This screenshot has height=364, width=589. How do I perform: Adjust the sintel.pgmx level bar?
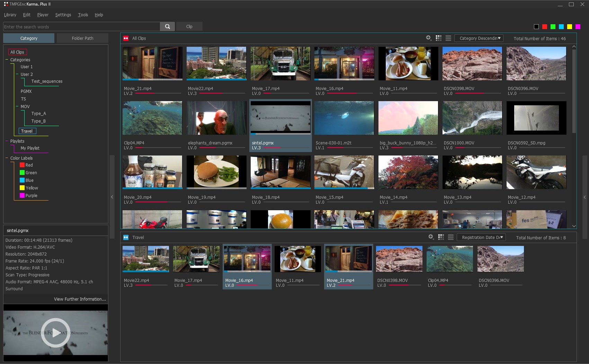[286, 148]
